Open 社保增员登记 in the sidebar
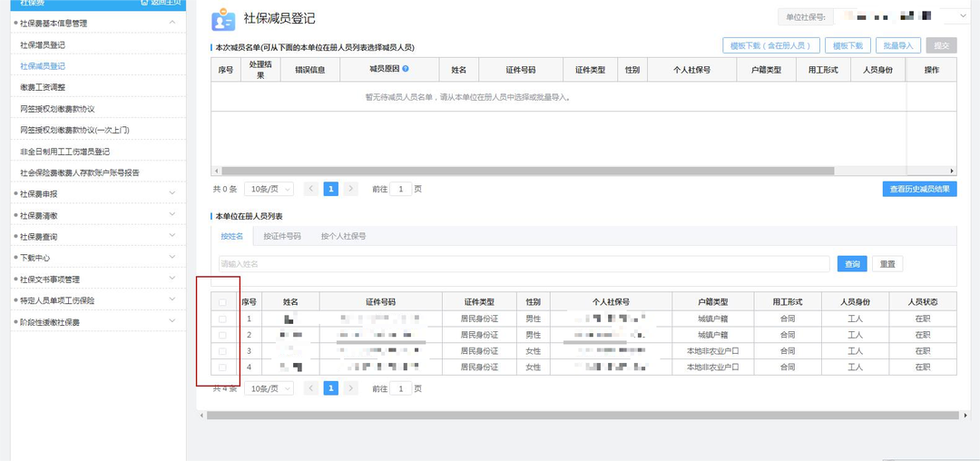Viewport: 980px width, 461px height. 43,45
